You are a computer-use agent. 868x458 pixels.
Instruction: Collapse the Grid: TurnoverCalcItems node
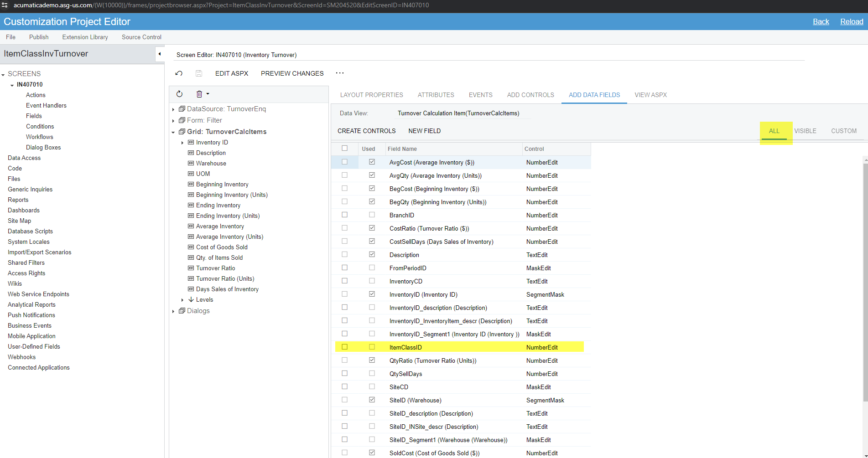click(173, 132)
